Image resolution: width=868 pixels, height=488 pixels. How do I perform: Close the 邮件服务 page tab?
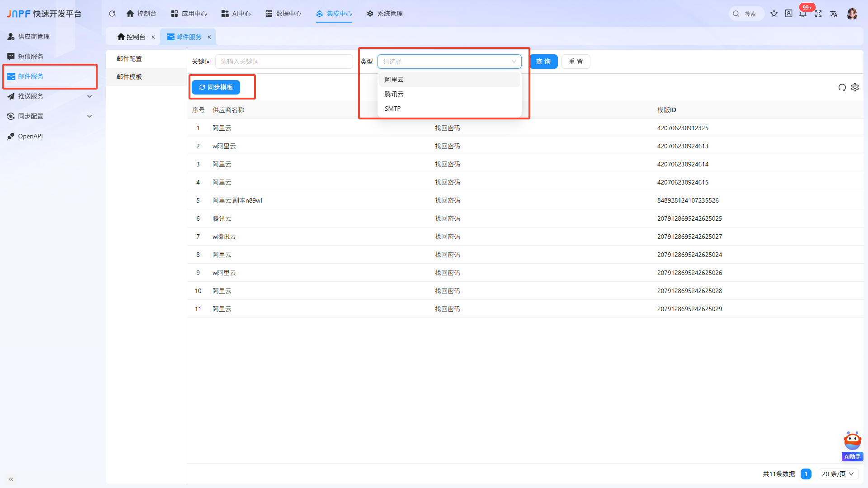click(x=209, y=37)
